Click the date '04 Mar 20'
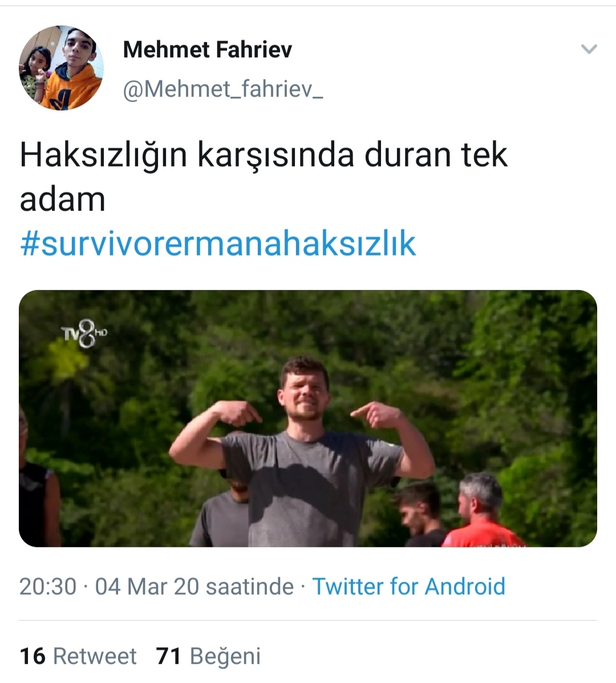 pyautogui.click(x=147, y=586)
